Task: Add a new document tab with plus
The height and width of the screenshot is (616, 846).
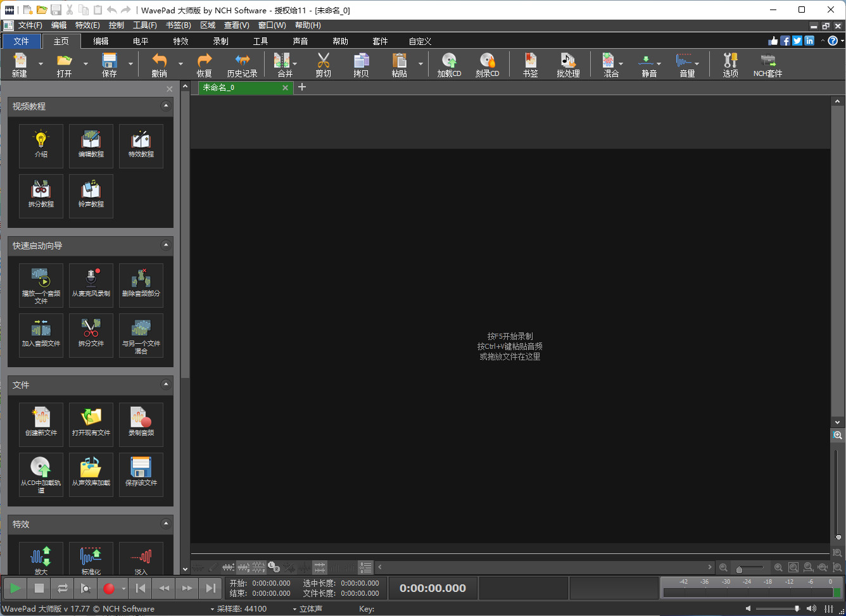Action: (302, 87)
